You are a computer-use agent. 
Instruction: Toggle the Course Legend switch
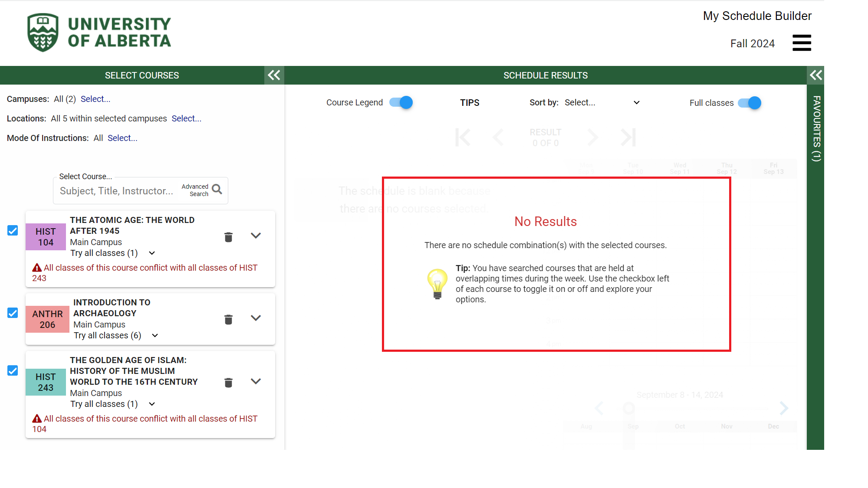pos(401,102)
